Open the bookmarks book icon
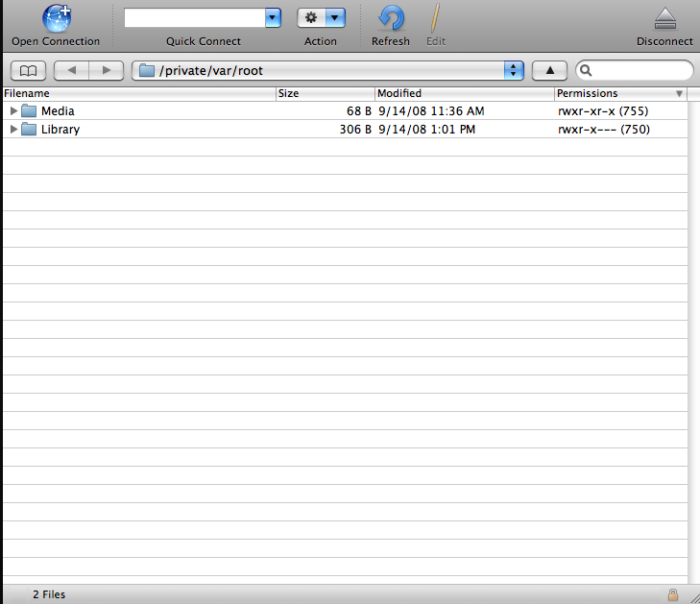 (x=28, y=70)
